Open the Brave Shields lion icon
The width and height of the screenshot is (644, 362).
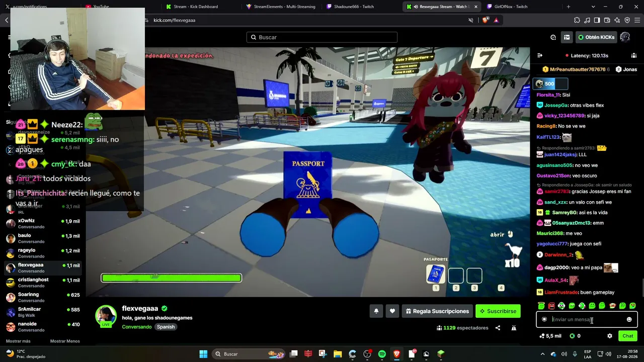486,20
